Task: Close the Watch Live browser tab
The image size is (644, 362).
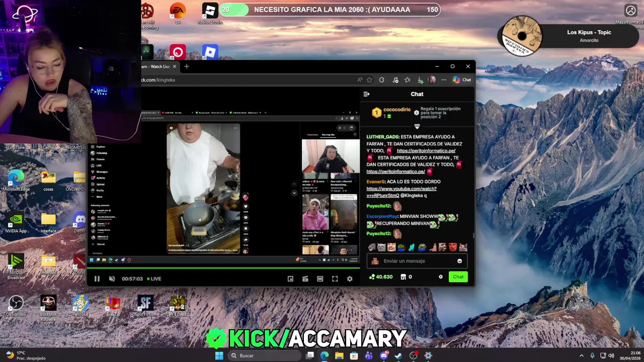Action: 175,66
